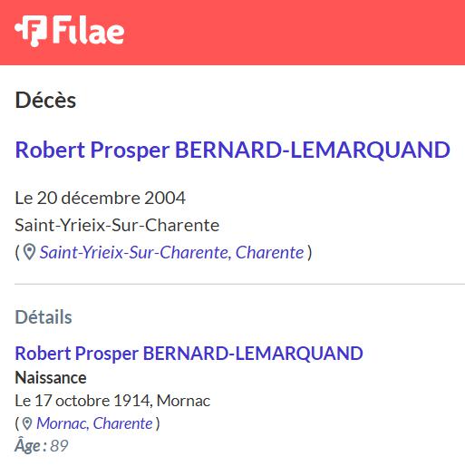Click the Détails section heading
This screenshot has height=476, width=465.
click(44, 317)
